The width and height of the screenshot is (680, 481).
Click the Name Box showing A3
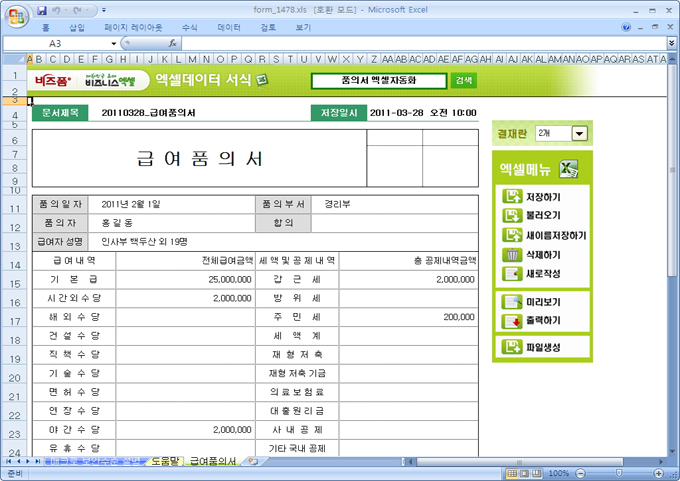pos(56,44)
